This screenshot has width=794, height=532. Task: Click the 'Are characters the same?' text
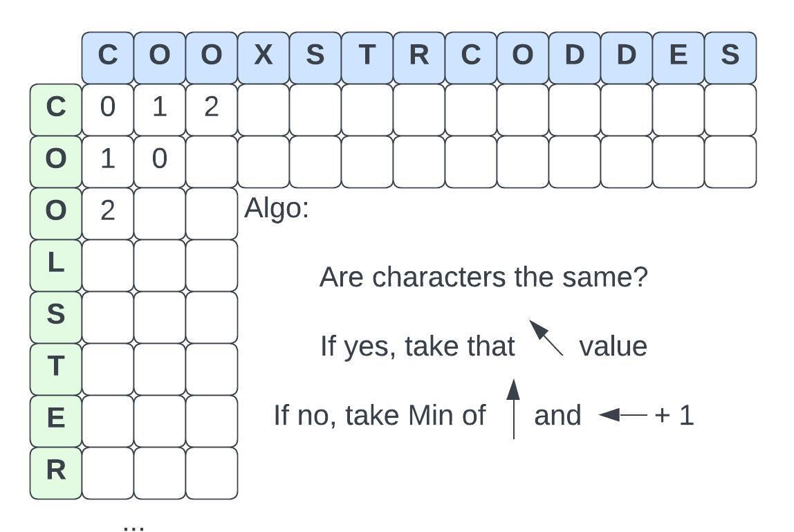tap(483, 277)
